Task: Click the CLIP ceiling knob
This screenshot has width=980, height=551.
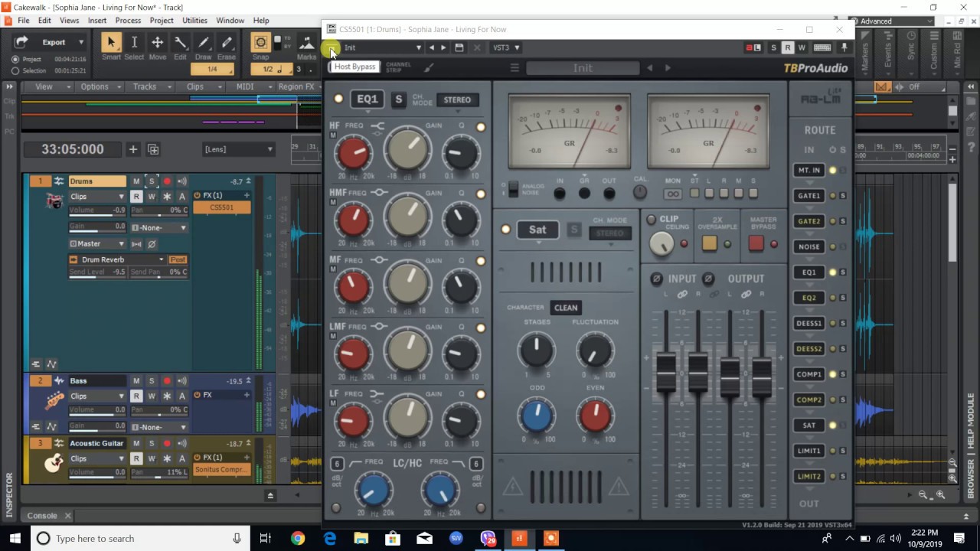Action: pyautogui.click(x=661, y=244)
